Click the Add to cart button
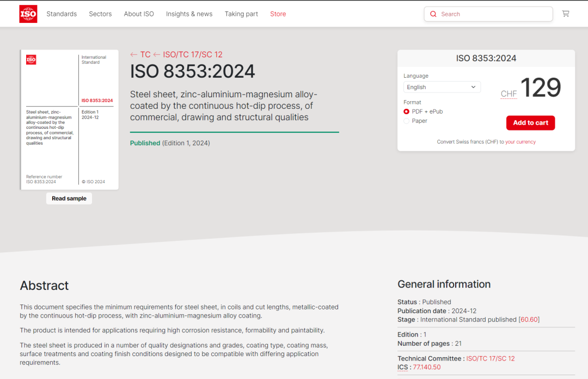 coord(530,123)
